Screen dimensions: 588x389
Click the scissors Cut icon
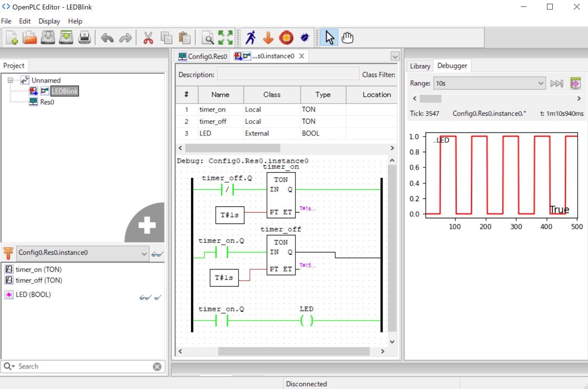pyautogui.click(x=148, y=38)
